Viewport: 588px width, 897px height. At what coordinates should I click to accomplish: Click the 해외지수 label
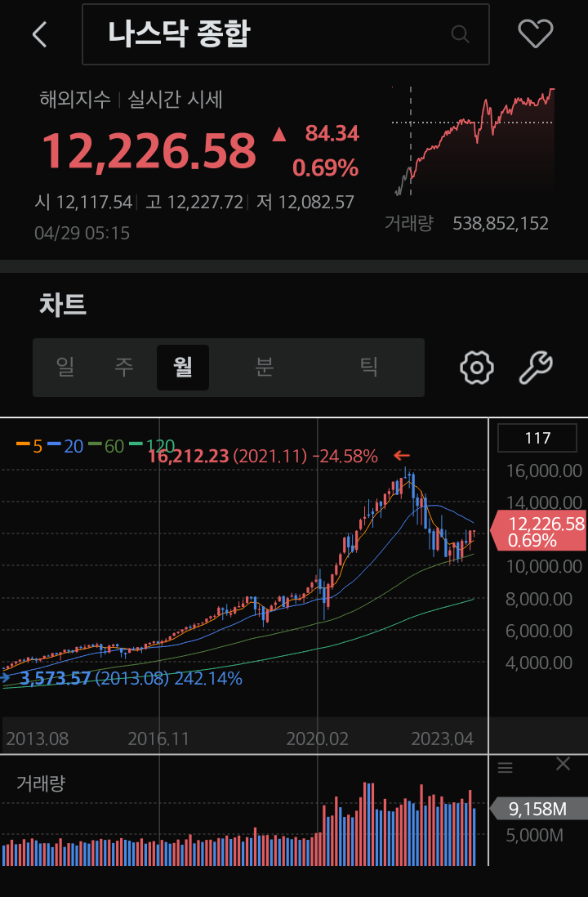75,100
